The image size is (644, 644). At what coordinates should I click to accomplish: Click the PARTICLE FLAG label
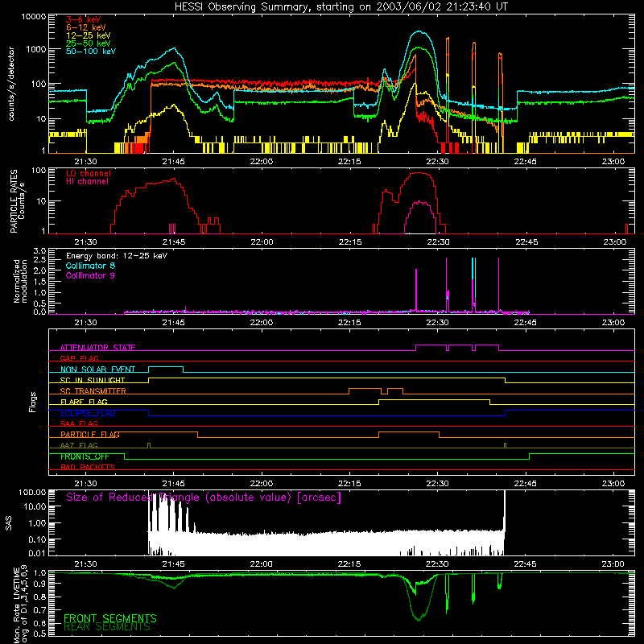coord(90,434)
